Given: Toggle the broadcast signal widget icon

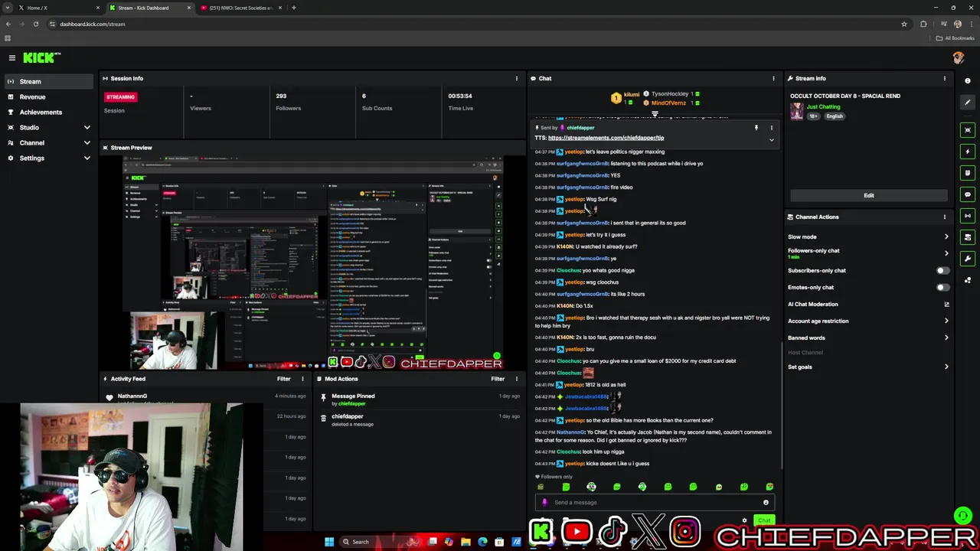Looking at the screenshot, I should tap(968, 216).
